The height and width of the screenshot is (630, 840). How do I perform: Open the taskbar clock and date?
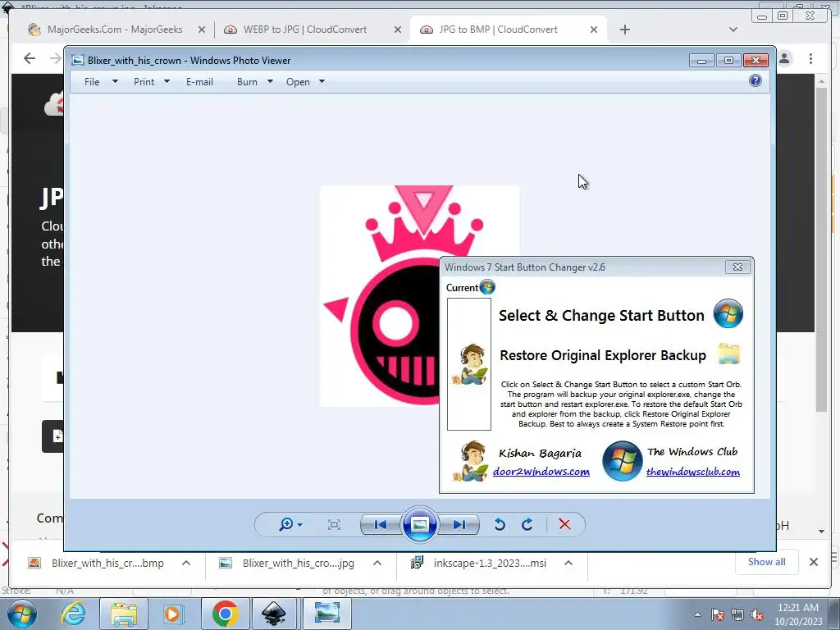point(798,614)
